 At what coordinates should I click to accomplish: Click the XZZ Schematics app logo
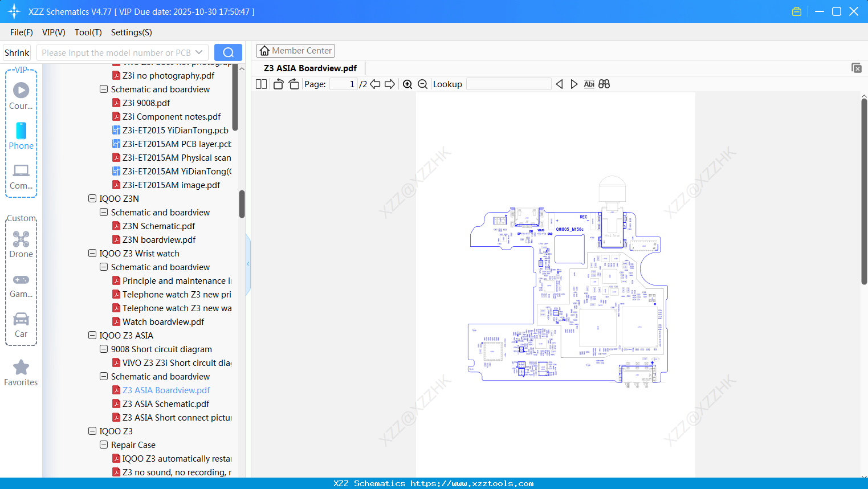(14, 11)
